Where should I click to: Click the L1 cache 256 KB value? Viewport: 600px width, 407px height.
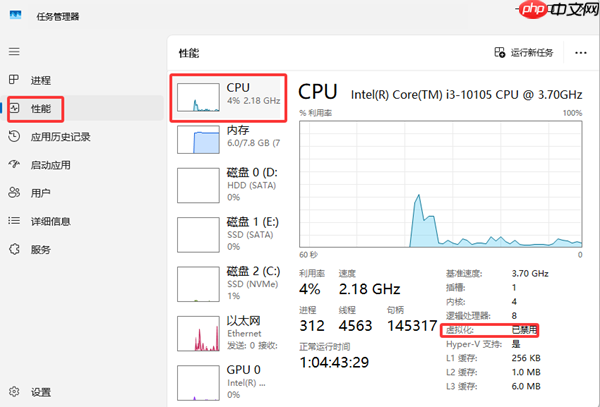(526, 358)
